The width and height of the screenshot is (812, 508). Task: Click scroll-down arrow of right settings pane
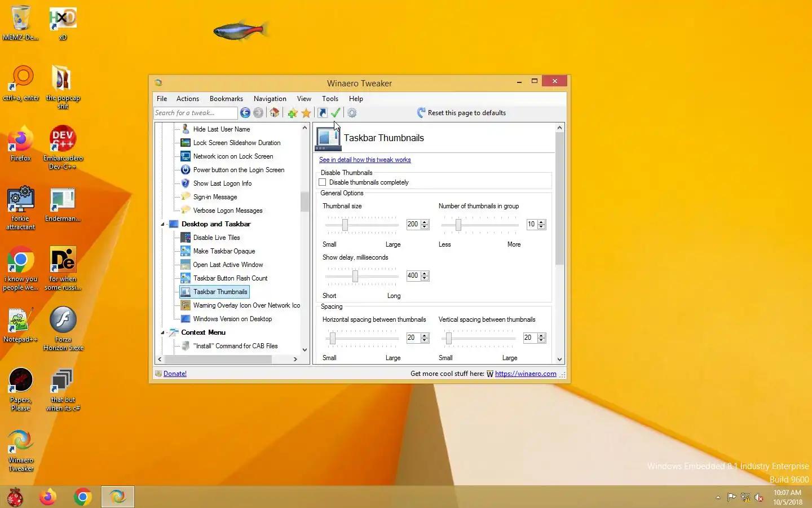[560, 359]
